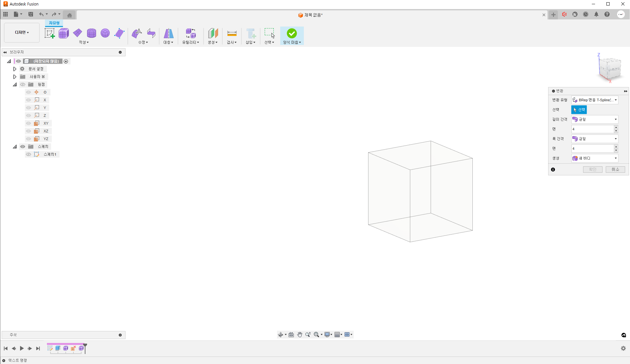Select the Create Sketch tool icon

point(50,33)
